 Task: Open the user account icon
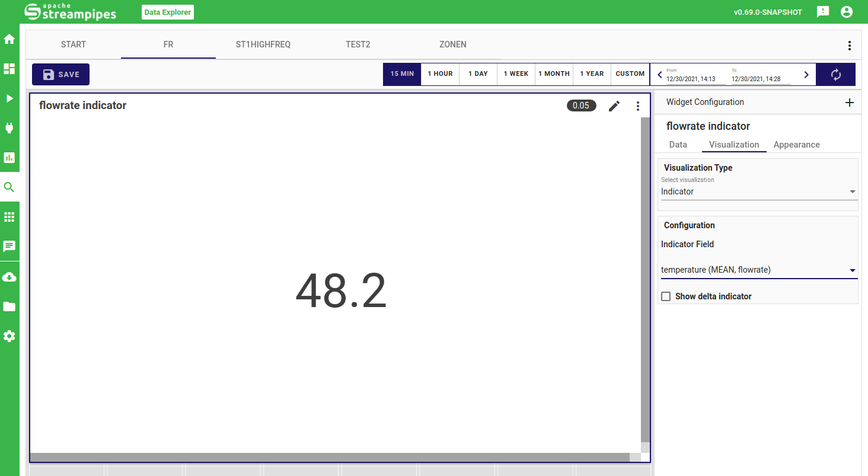pos(846,12)
